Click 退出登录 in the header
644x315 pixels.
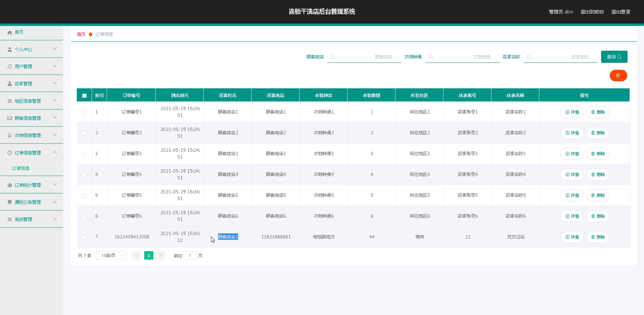coord(621,12)
